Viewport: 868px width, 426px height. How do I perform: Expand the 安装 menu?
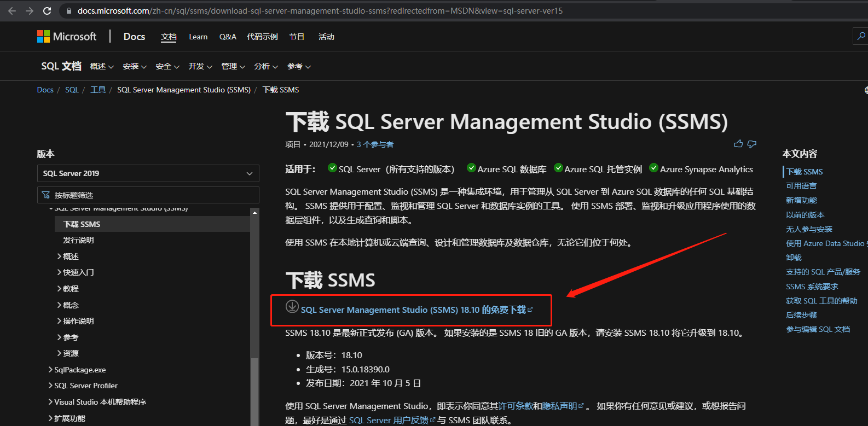(135, 66)
